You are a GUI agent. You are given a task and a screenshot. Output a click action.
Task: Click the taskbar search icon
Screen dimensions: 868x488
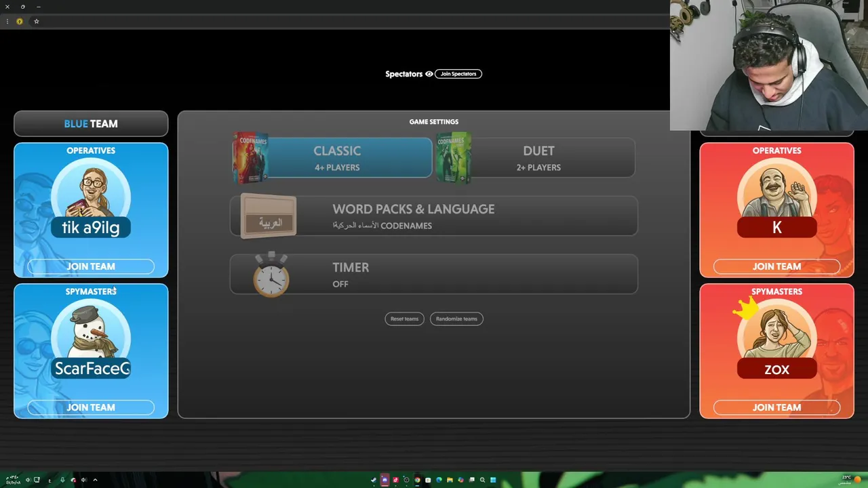coord(482,480)
